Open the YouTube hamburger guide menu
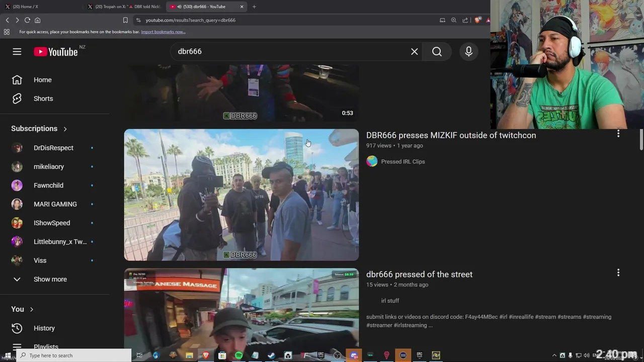The height and width of the screenshot is (362, 644). click(17, 52)
